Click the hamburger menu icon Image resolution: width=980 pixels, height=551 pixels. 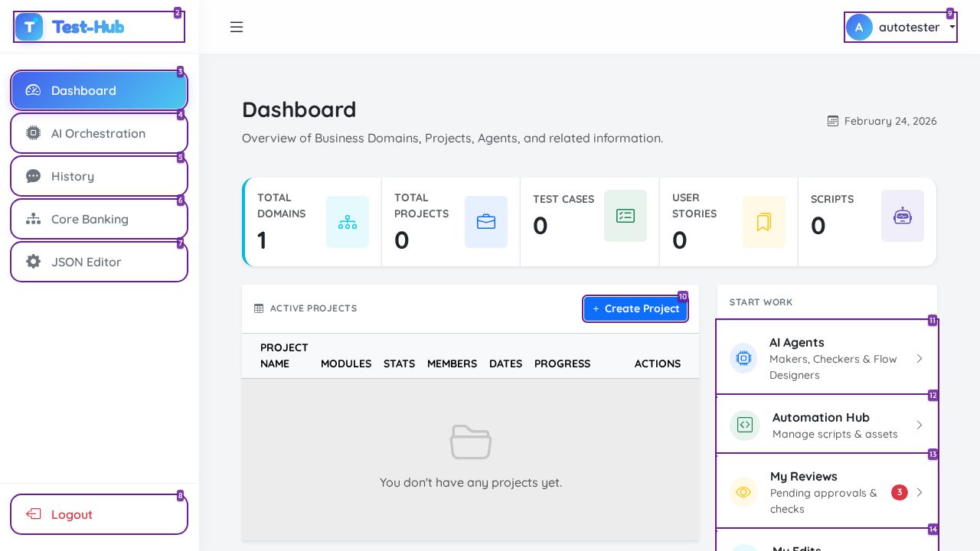237,27
